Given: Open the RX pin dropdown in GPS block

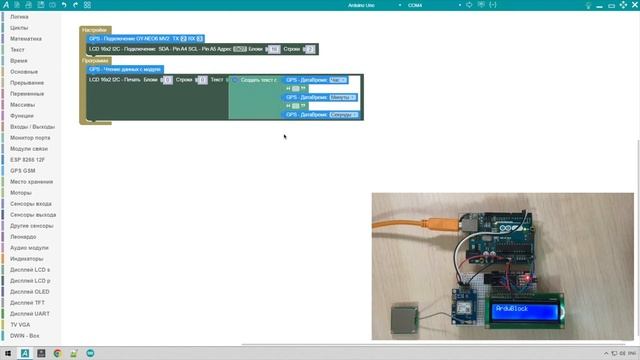Looking at the screenshot, I should click(x=200, y=39).
